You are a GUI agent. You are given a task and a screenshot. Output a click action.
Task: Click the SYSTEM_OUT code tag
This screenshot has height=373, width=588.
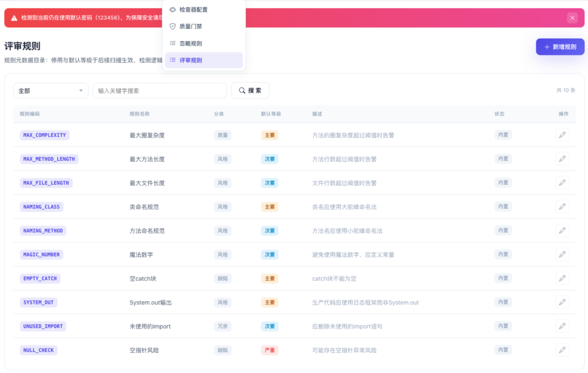(x=39, y=302)
